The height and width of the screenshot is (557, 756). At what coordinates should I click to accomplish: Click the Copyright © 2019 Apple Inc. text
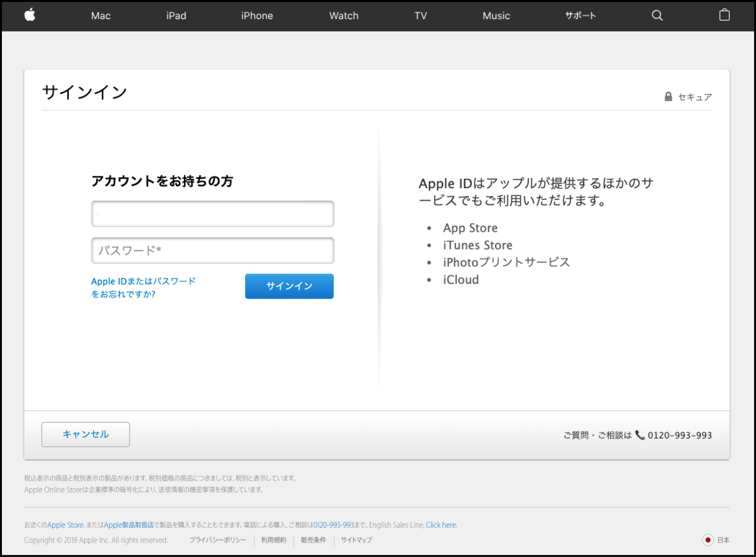(96, 540)
